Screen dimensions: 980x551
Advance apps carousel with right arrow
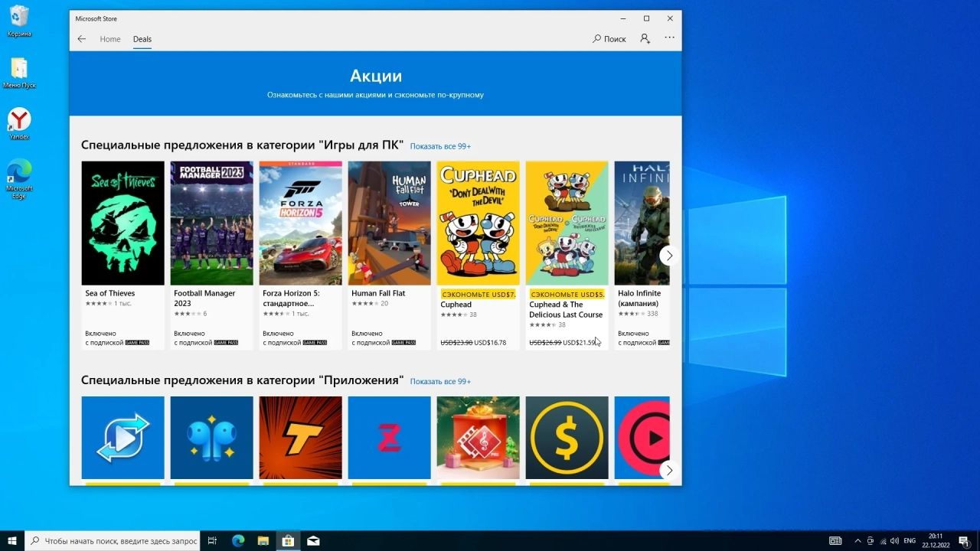click(669, 470)
